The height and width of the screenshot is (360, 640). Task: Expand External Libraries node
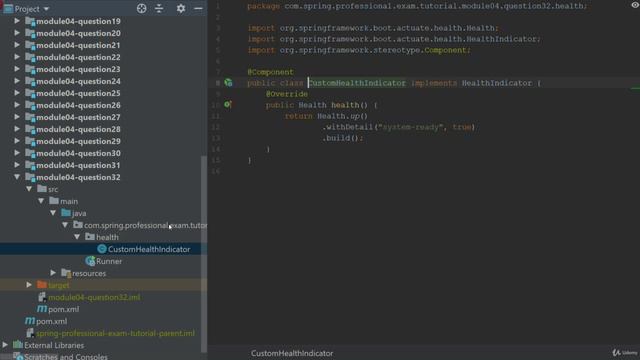[5, 345]
